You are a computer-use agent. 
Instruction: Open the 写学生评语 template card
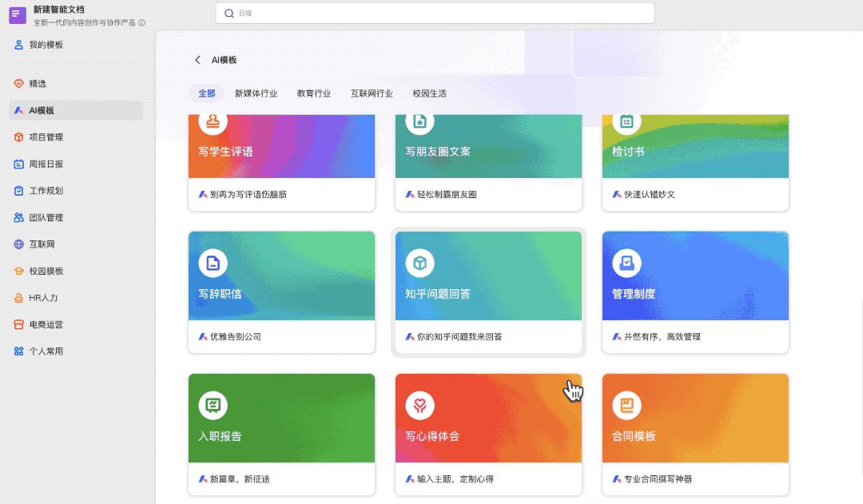[282, 162]
